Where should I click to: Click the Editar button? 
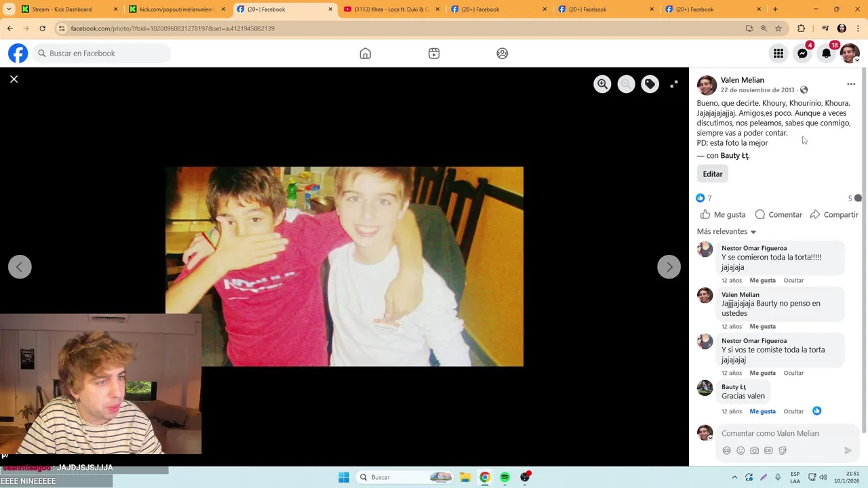coord(713,174)
